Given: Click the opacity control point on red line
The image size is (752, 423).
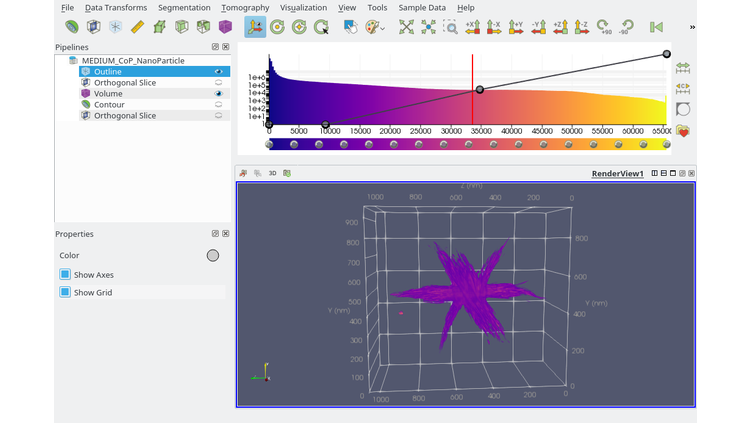Looking at the screenshot, I should pos(480,90).
